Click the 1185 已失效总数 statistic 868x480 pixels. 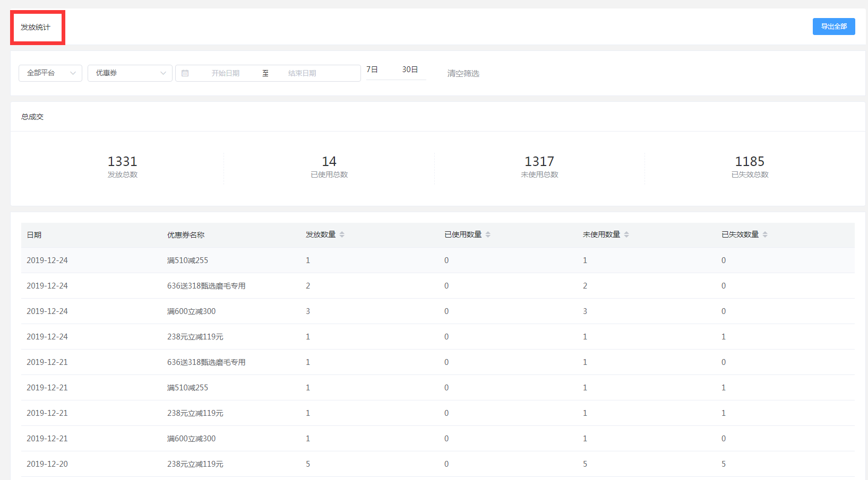pyautogui.click(x=750, y=167)
